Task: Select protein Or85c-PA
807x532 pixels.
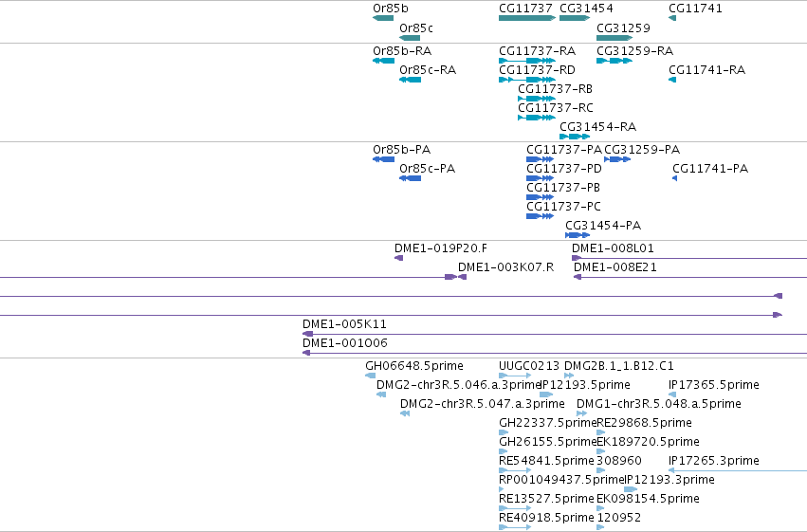Action: click(427, 169)
